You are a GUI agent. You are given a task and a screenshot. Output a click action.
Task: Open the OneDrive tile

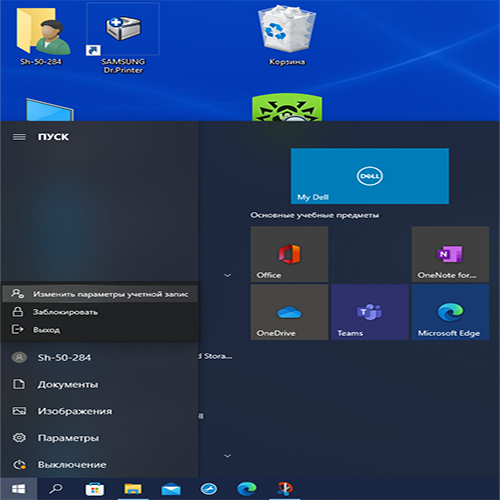(x=289, y=312)
